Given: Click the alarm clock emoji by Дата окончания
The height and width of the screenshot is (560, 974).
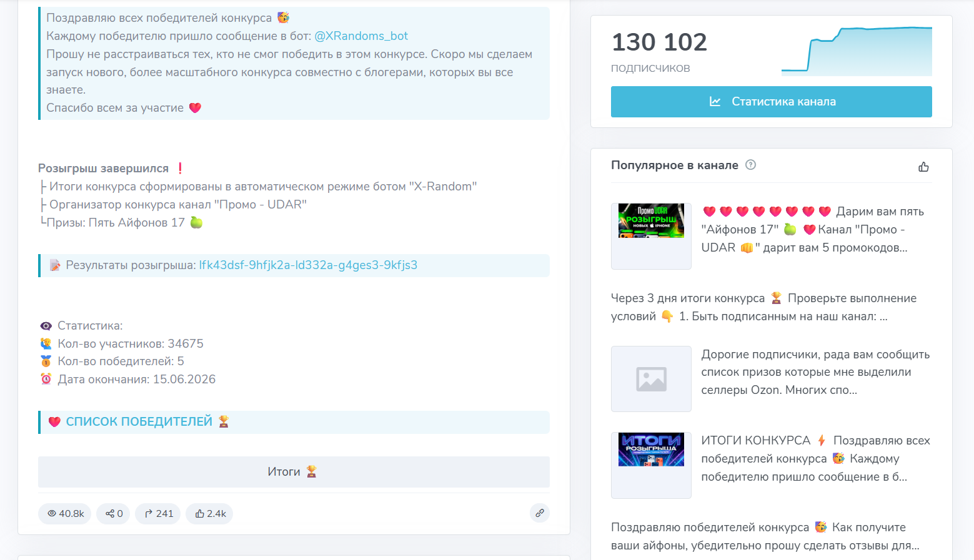Looking at the screenshot, I should (46, 379).
